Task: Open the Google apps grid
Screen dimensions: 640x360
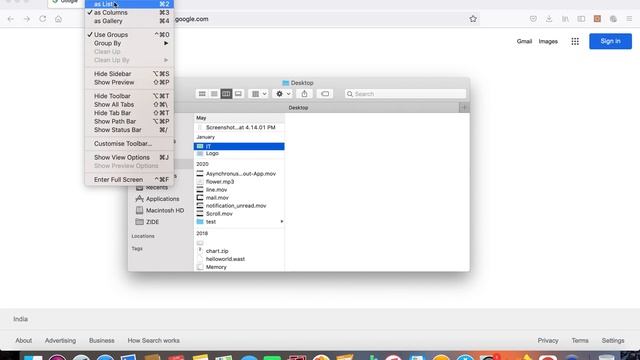Action: [575, 41]
